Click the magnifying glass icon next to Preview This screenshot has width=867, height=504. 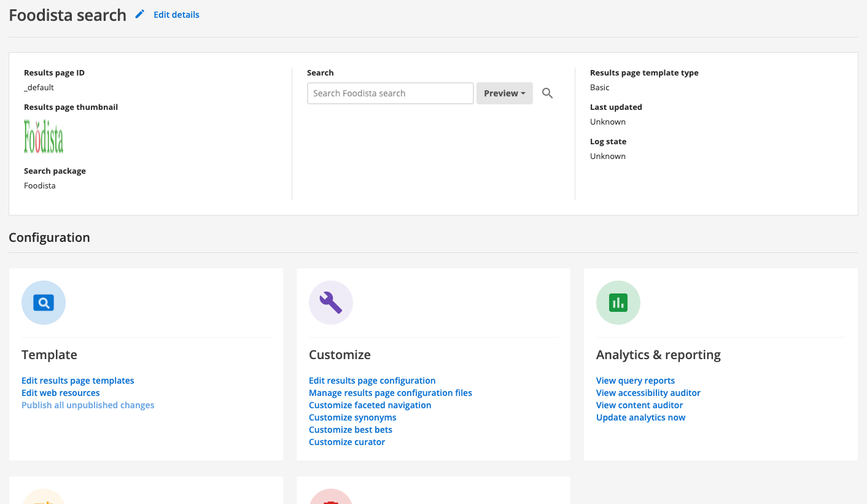coord(547,93)
